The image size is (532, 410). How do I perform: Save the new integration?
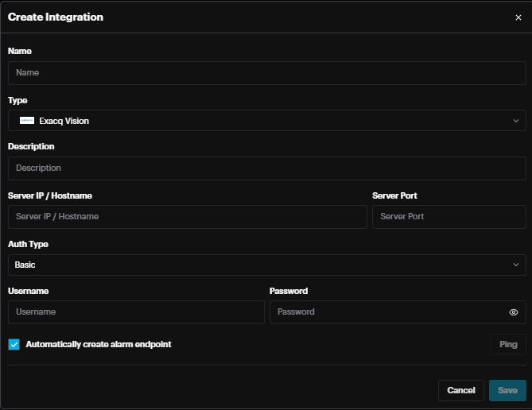point(507,390)
